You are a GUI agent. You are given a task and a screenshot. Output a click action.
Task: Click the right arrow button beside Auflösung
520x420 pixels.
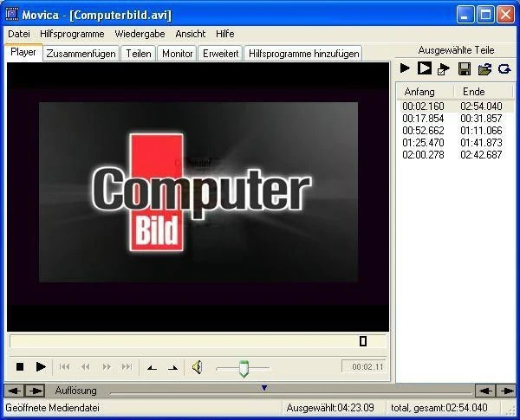pos(36,391)
